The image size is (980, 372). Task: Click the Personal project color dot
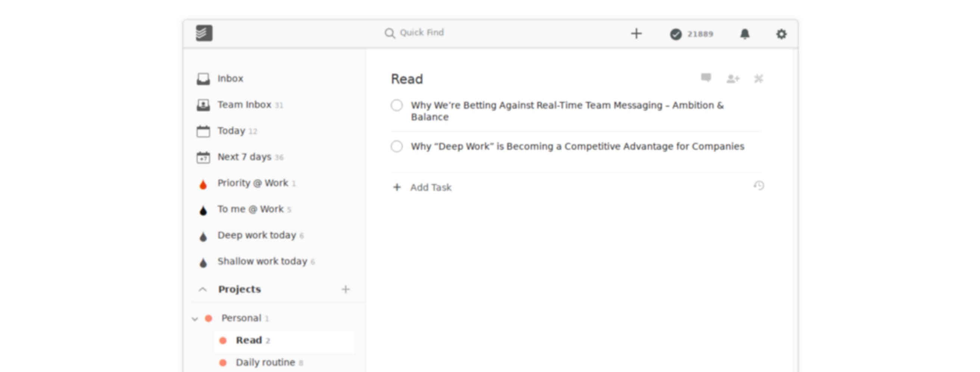coord(208,318)
